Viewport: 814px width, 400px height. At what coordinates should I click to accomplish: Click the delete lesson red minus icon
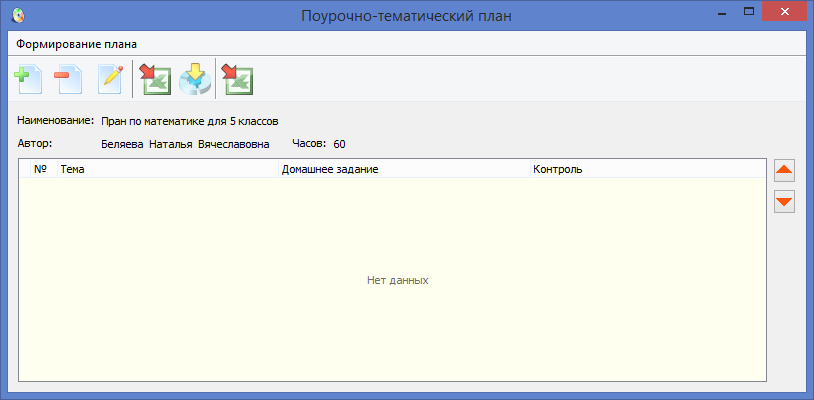click(x=68, y=79)
